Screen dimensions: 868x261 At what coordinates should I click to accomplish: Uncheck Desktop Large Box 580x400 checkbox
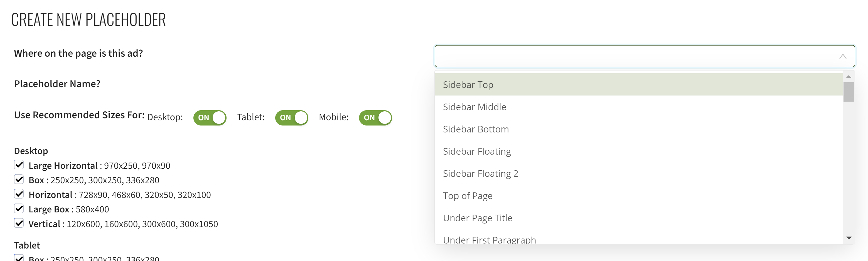point(19,209)
